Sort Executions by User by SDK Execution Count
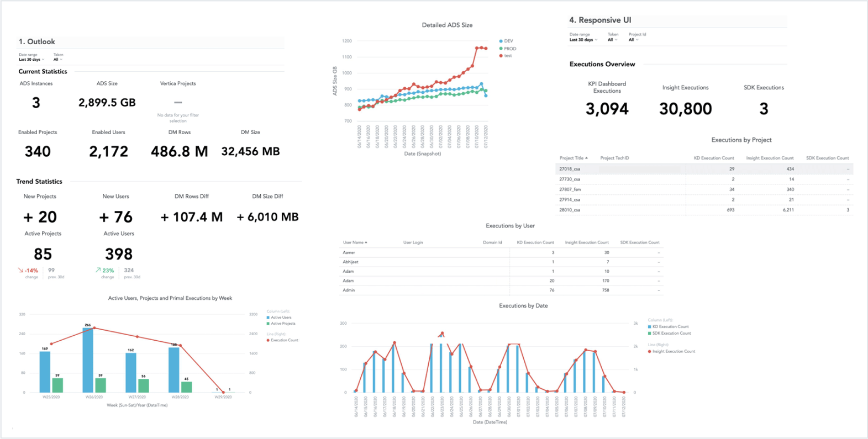The image size is (868, 439). coord(640,242)
